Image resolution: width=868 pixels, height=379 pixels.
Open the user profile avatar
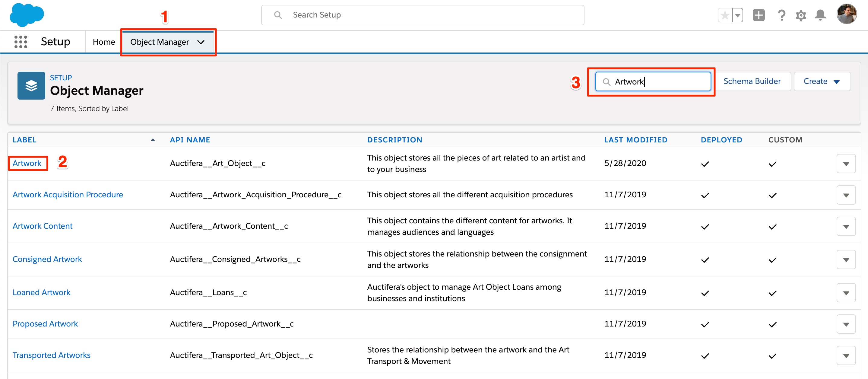click(846, 14)
